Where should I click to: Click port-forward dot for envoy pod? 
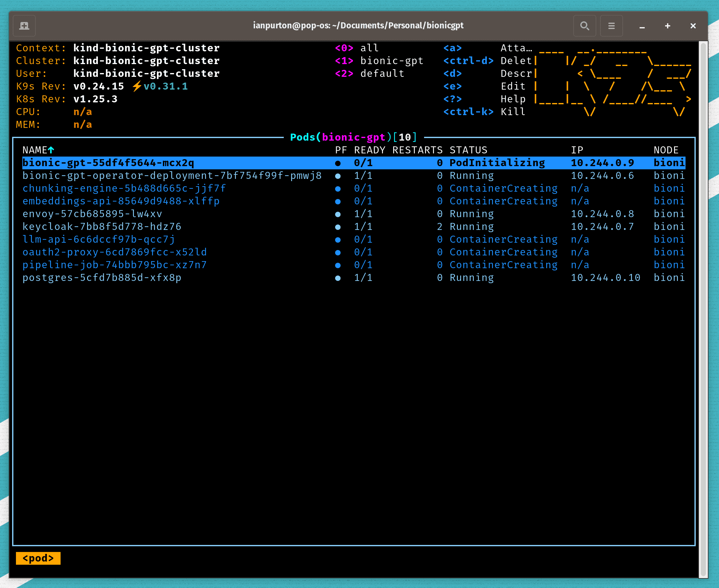coord(338,214)
